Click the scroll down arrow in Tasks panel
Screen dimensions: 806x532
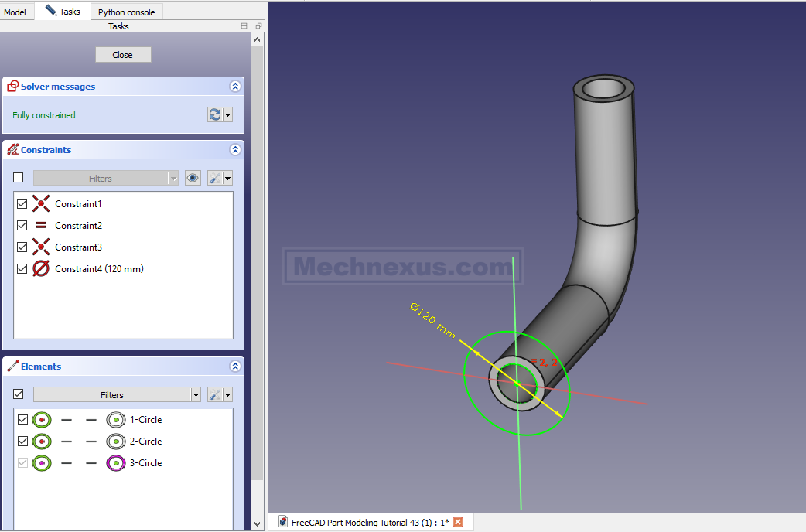[x=258, y=524]
